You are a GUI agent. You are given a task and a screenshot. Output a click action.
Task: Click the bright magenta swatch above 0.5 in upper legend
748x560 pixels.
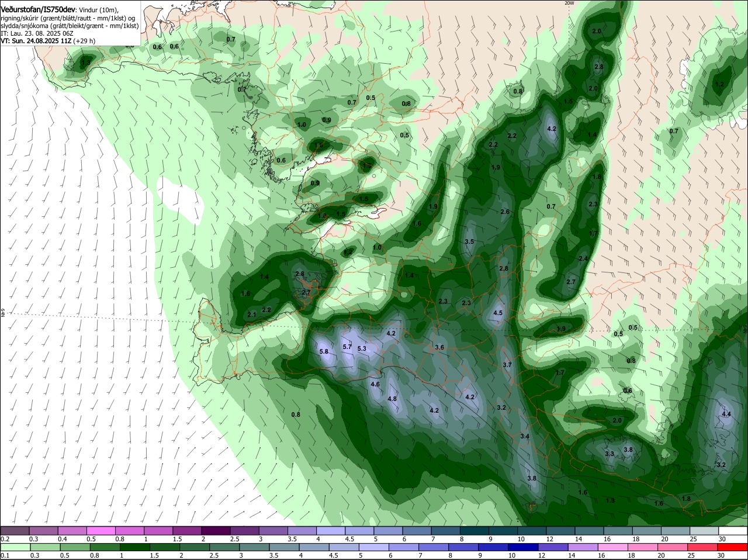click(x=101, y=531)
